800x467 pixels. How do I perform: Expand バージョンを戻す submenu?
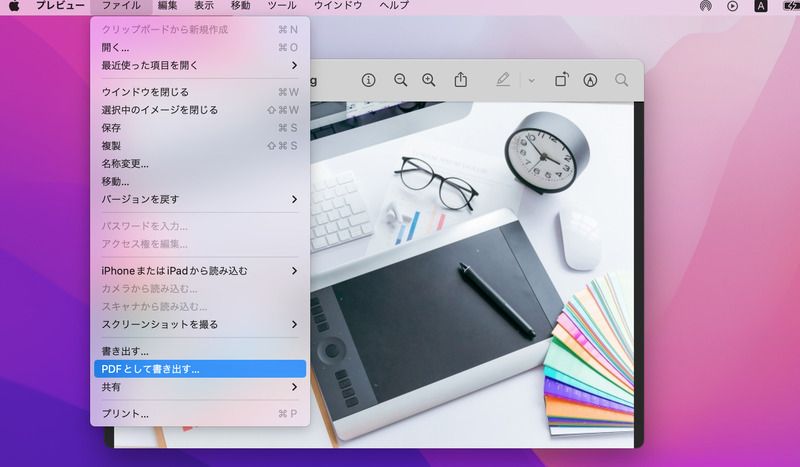pos(200,199)
